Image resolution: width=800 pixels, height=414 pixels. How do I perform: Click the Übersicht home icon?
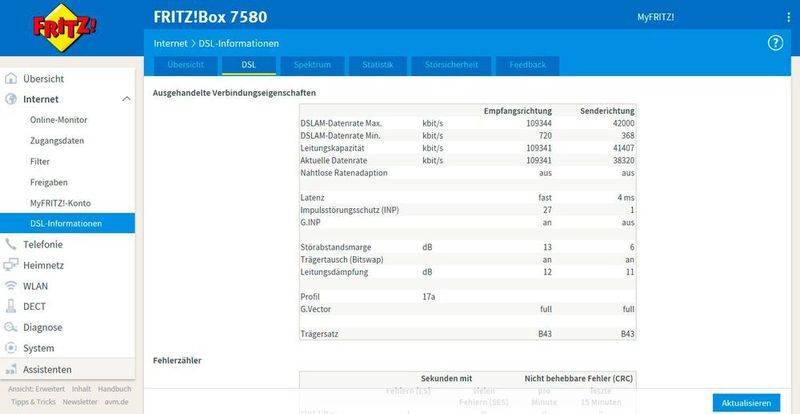[11, 79]
